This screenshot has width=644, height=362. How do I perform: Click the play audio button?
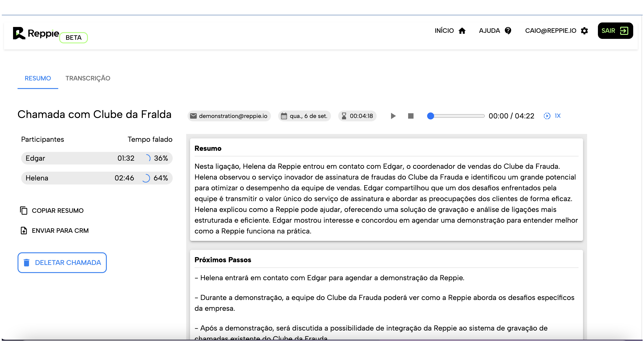point(393,116)
